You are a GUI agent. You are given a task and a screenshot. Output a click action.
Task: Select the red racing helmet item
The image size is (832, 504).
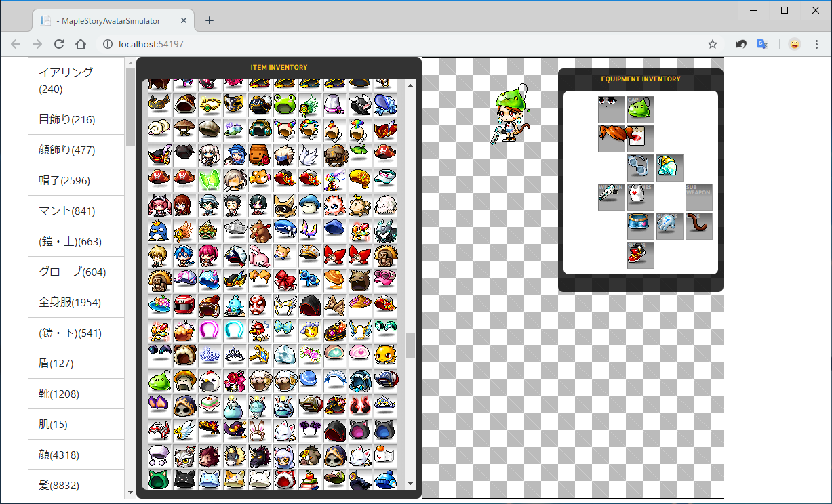[x=184, y=304]
